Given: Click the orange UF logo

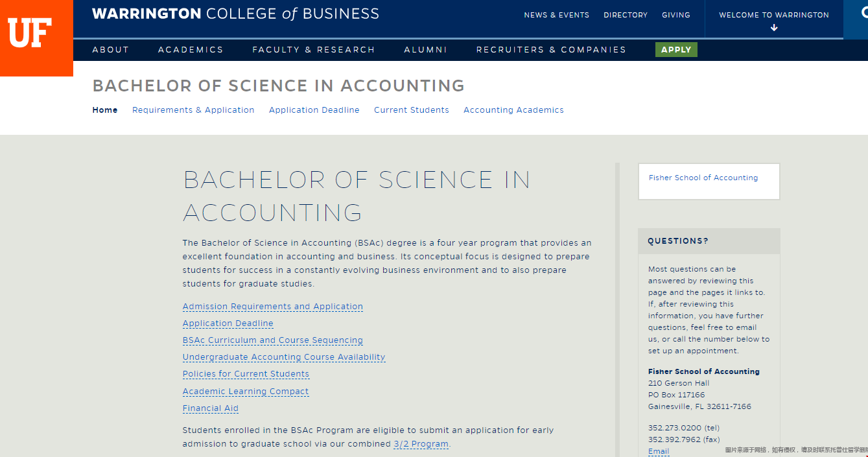Looking at the screenshot, I should click(x=30, y=34).
